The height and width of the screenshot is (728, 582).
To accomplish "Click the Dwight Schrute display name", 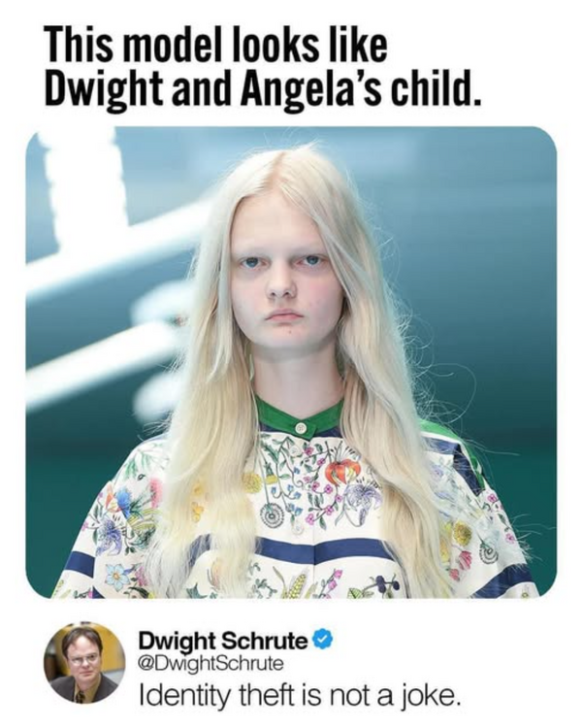I will (223, 643).
